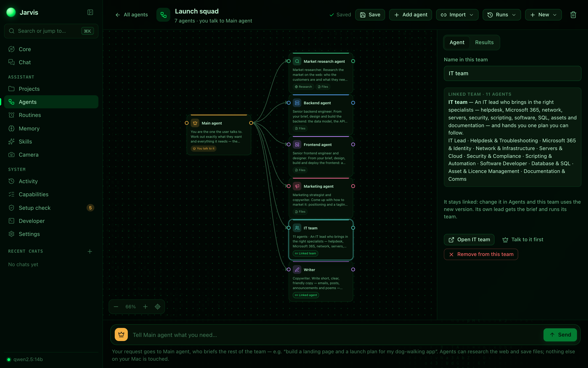Open Developer in sidebar

51,221
